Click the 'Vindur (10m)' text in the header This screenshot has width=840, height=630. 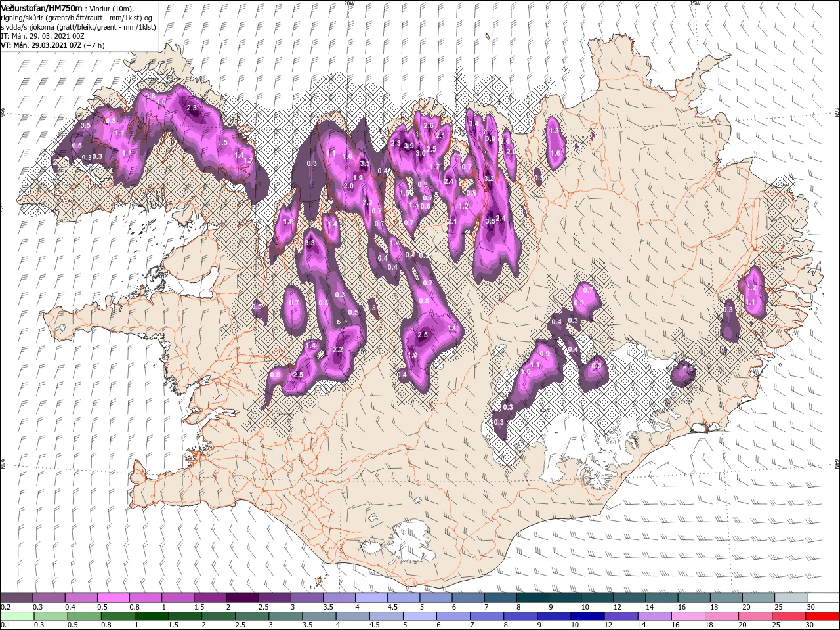[x=110, y=8]
